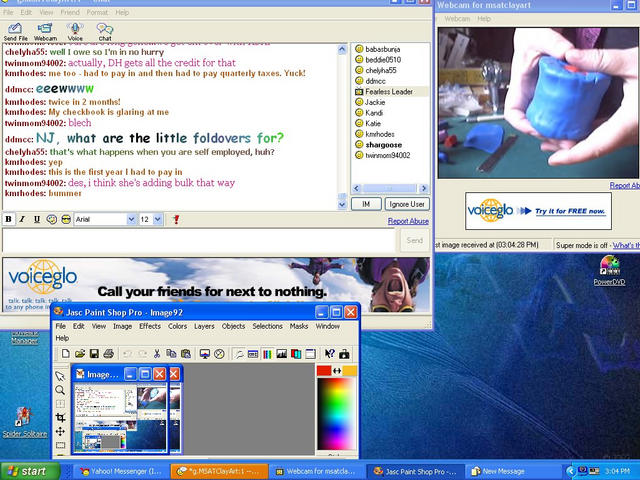Open the Friend menu in chat window

coord(70,12)
